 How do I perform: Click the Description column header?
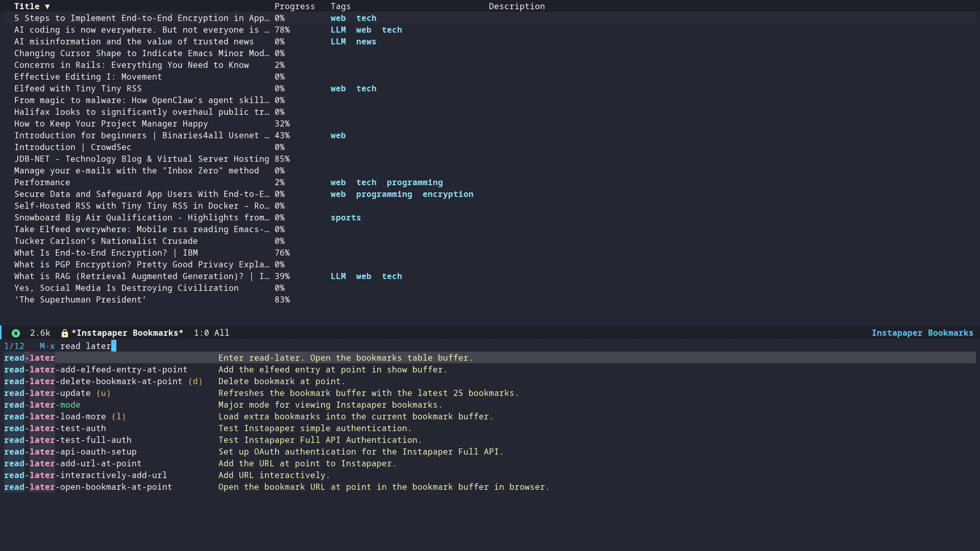click(x=517, y=7)
